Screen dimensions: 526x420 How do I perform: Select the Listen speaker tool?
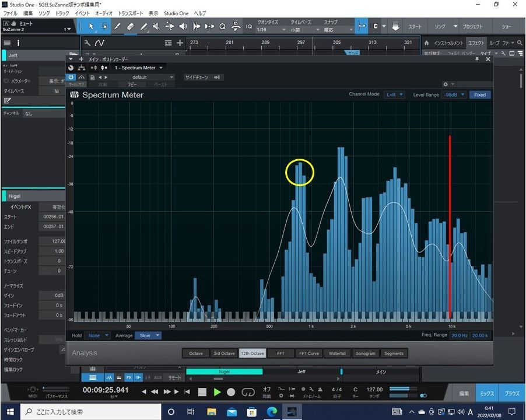point(183,26)
